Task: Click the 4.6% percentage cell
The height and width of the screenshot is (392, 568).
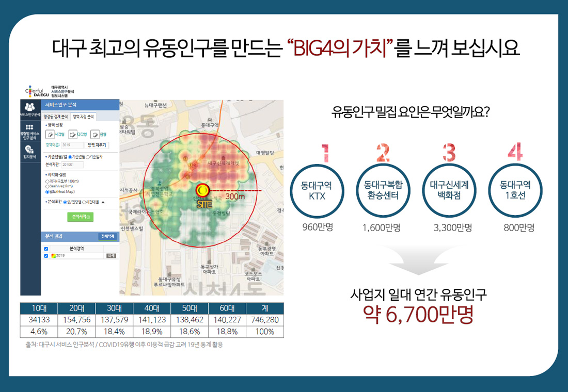Action: point(39,332)
